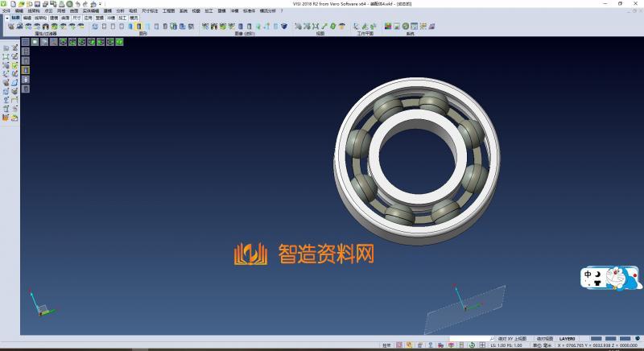Open the quick access toolbar customize arrow
Viewport: 644px width, 351px height.
100,4
